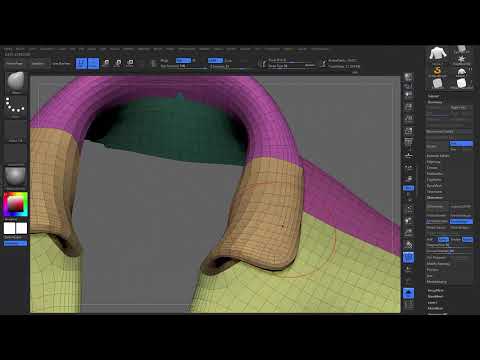Toggle the highlighted Zadd button
Image resolution: width=480 pixels, height=360 pixels.
pos(215,60)
